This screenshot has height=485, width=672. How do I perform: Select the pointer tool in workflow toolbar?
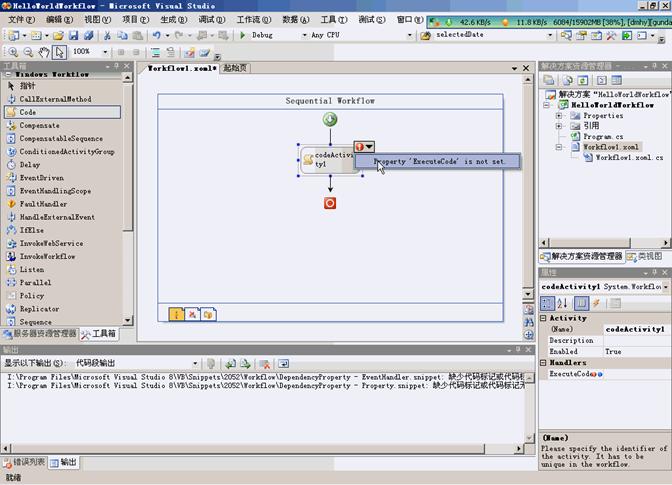[59, 52]
